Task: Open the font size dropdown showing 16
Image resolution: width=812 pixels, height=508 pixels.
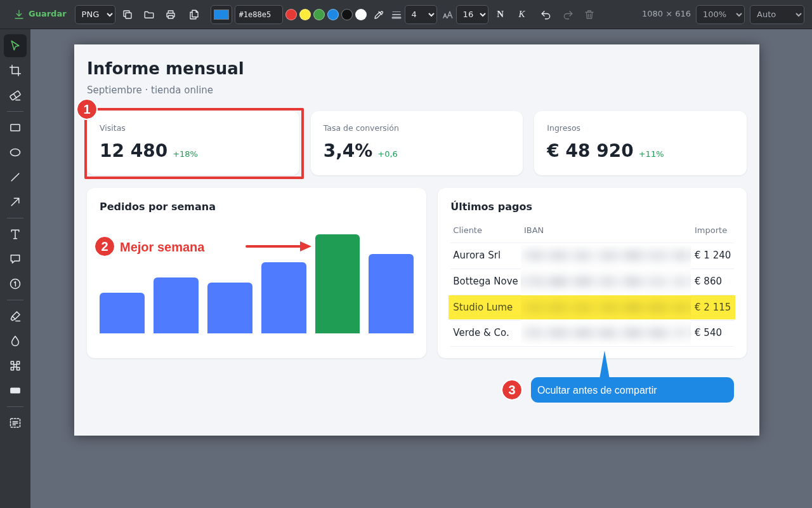Action: (x=472, y=15)
